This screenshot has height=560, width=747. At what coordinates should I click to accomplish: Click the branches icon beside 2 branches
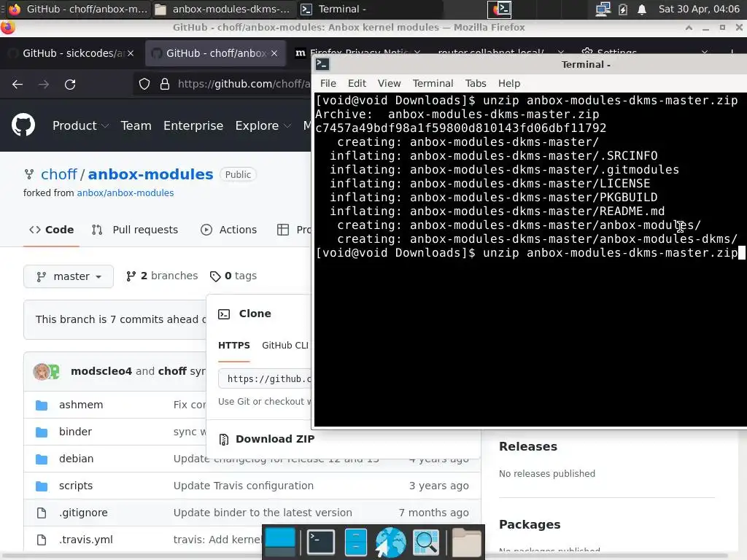tap(131, 276)
